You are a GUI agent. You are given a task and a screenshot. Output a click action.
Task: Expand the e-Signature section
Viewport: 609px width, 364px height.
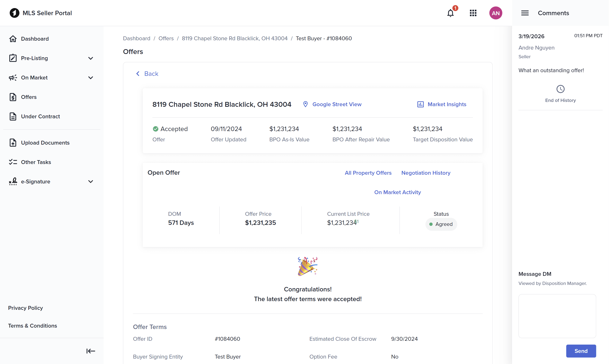(x=90, y=182)
